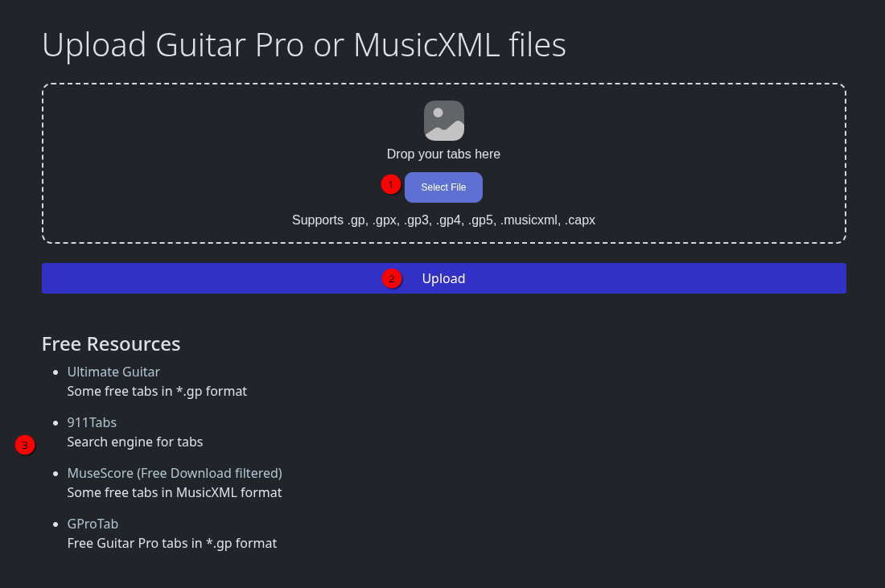Click the "Upload Guitar Pro or MusicXML files" heading
The height and width of the screenshot is (588, 885).
click(304, 45)
